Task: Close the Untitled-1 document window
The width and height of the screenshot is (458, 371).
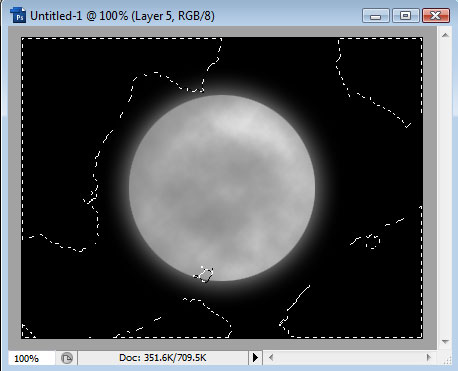Action: [x=436, y=16]
